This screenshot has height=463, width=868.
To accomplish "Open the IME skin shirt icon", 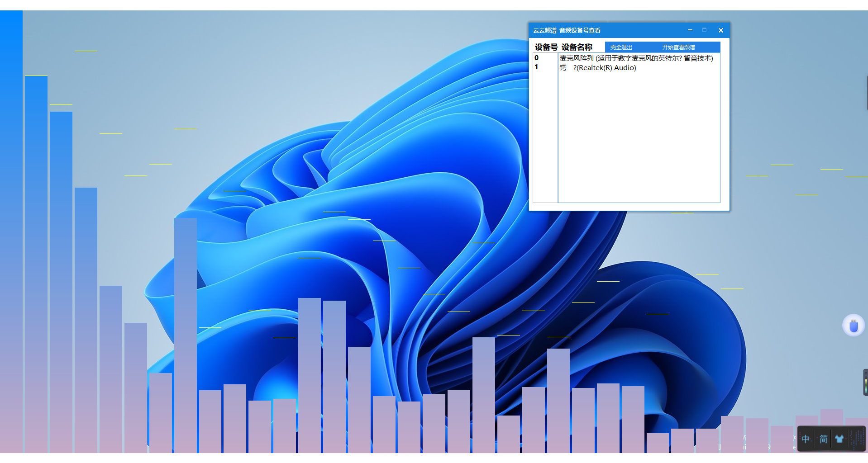I will pos(839,439).
